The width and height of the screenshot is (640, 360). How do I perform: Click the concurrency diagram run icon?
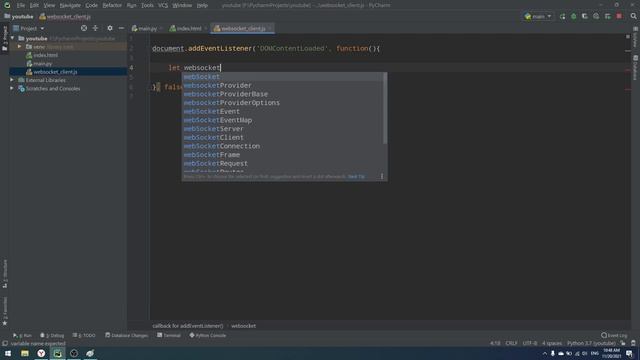pos(607,16)
